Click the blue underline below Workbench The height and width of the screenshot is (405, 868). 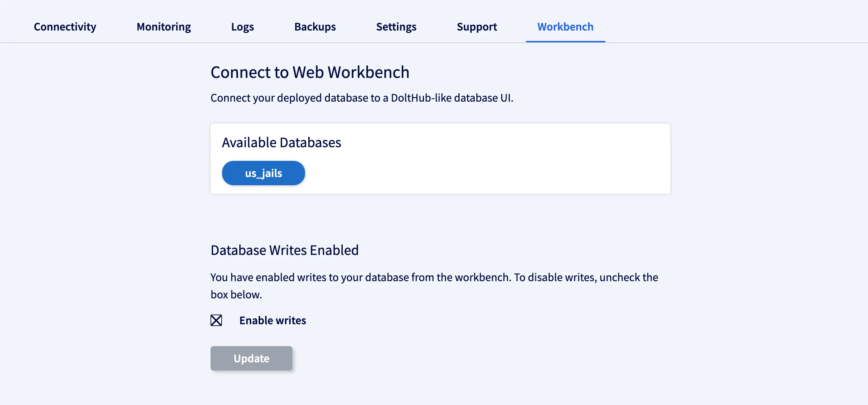coord(565,41)
